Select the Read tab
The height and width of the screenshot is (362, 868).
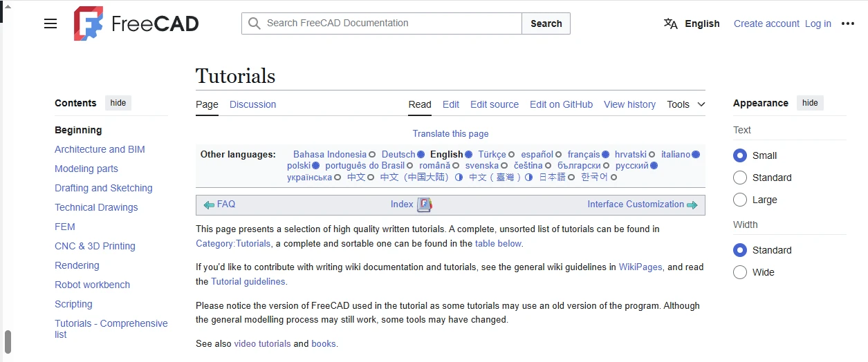(x=420, y=104)
